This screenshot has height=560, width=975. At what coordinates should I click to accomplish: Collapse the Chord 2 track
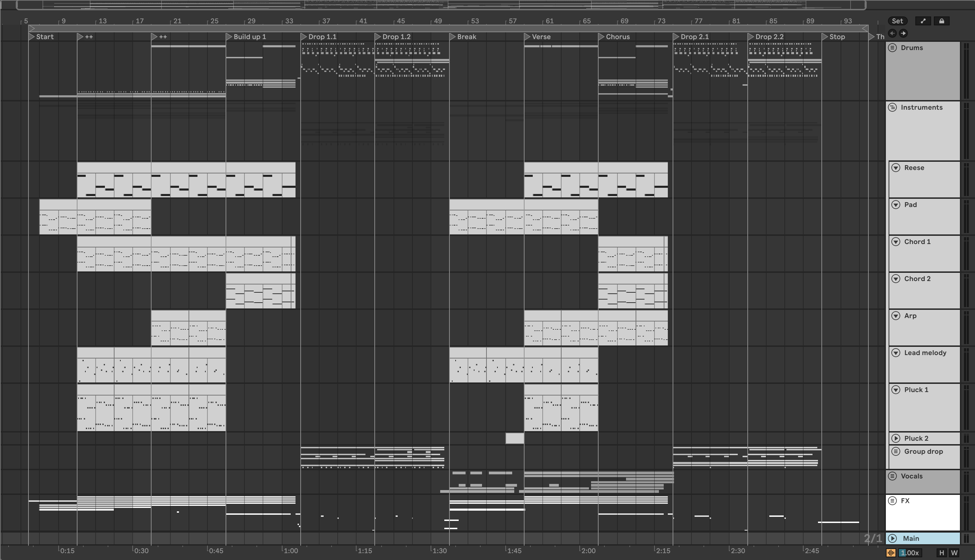pyautogui.click(x=896, y=279)
